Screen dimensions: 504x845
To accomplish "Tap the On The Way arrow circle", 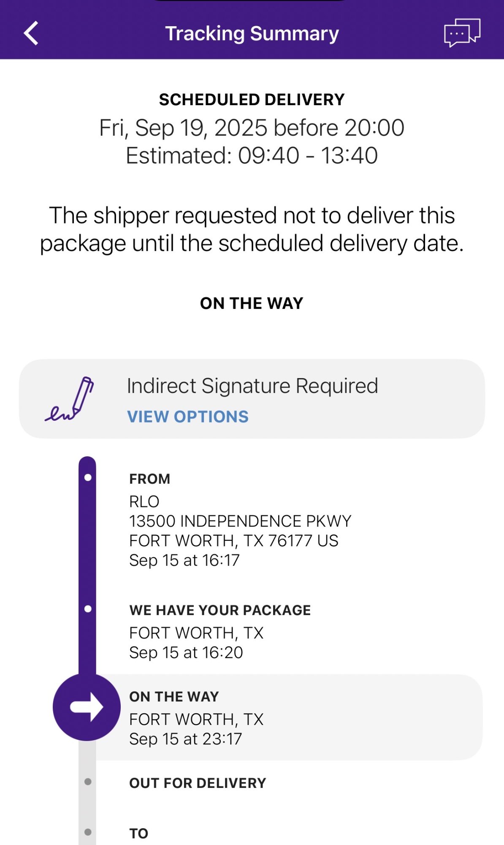I will 87,707.
